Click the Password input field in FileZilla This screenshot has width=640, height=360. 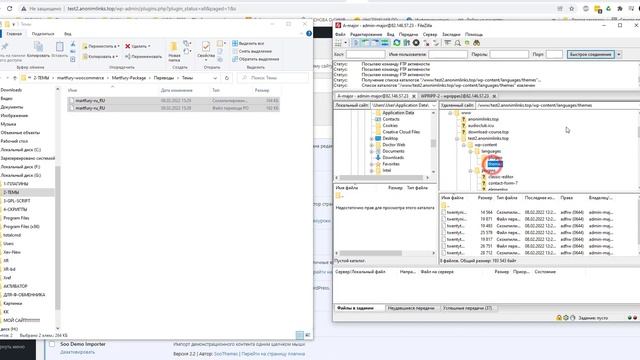pyautogui.click(x=509, y=54)
